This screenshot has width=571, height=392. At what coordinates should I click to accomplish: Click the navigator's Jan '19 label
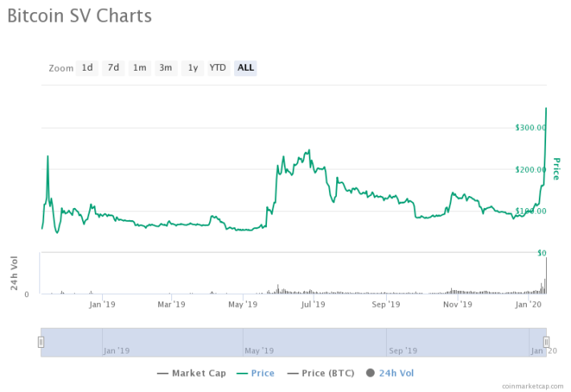pos(117,351)
